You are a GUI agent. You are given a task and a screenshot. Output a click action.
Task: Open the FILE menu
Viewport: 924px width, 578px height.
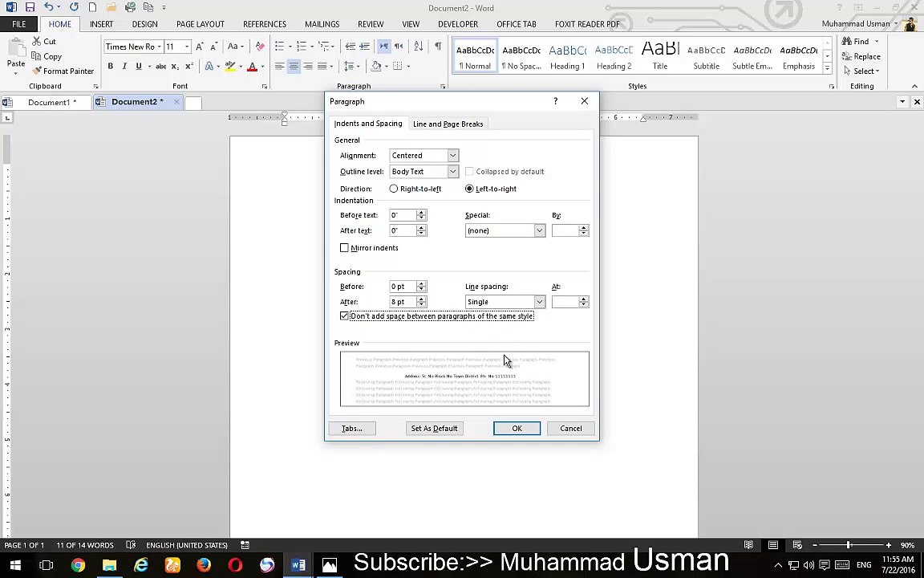19,24
